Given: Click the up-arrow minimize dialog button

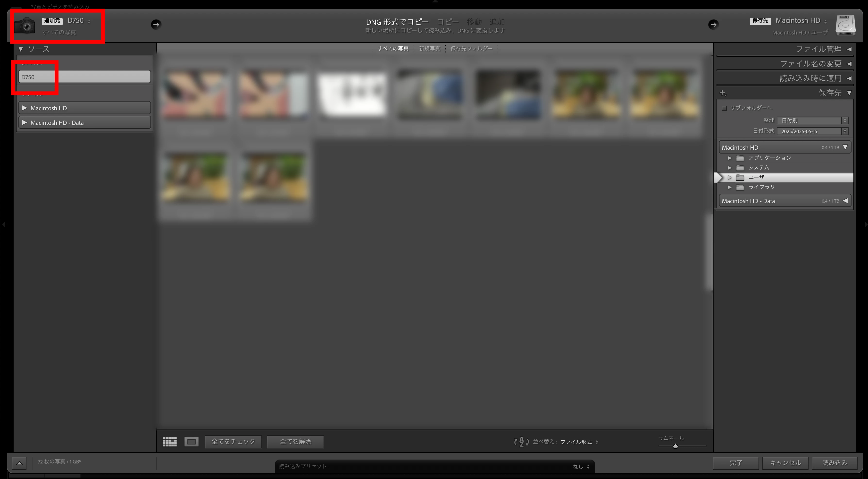Looking at the screenshot, I should 19,463.
